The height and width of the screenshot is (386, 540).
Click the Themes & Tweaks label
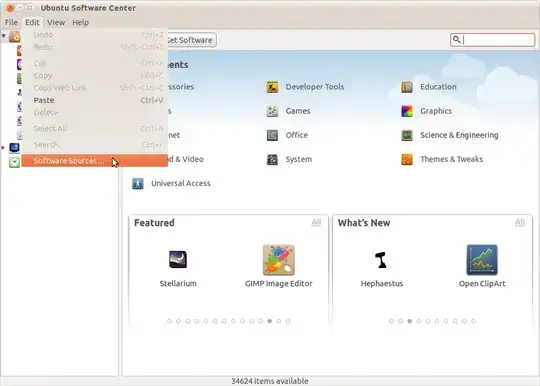point(451,159)
